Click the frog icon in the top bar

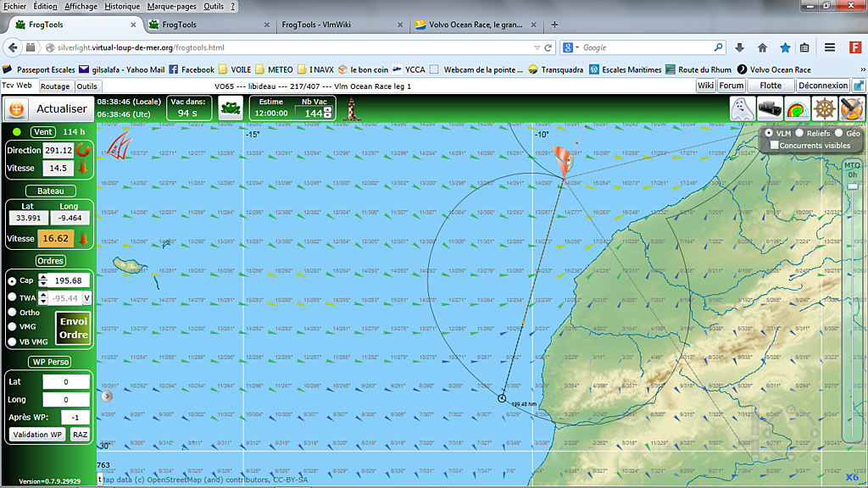(x=231, y=108)
